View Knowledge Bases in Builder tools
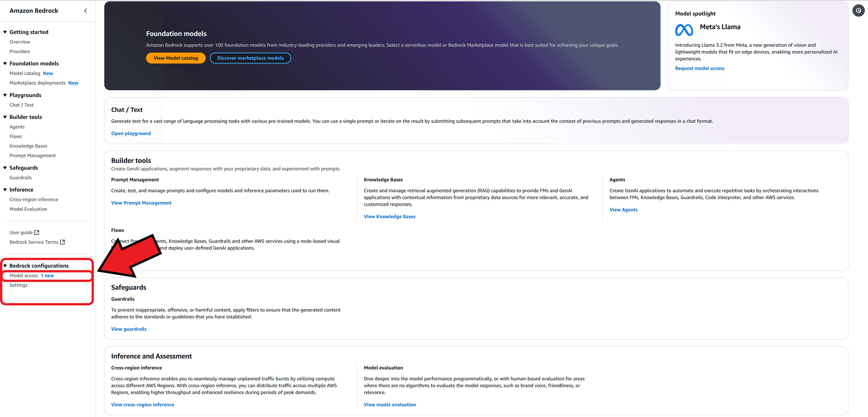The image size is (868, 417). [x=390, y=216]
